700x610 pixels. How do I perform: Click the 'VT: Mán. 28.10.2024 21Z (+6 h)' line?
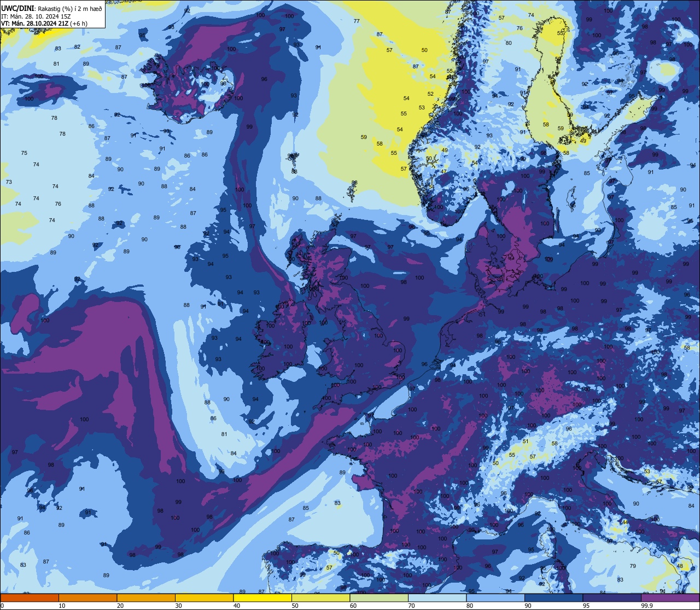click(44, 23)
